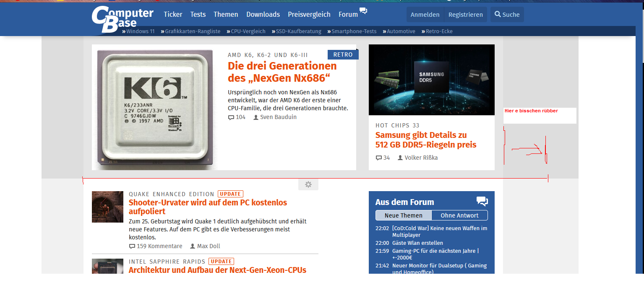Open the Preisvergleich menu item
Viewport: 644px width, 293px height.
309,14
